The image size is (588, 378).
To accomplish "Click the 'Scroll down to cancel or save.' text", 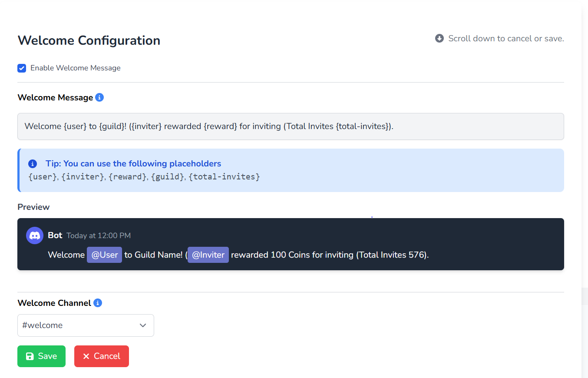I will 506,38.
